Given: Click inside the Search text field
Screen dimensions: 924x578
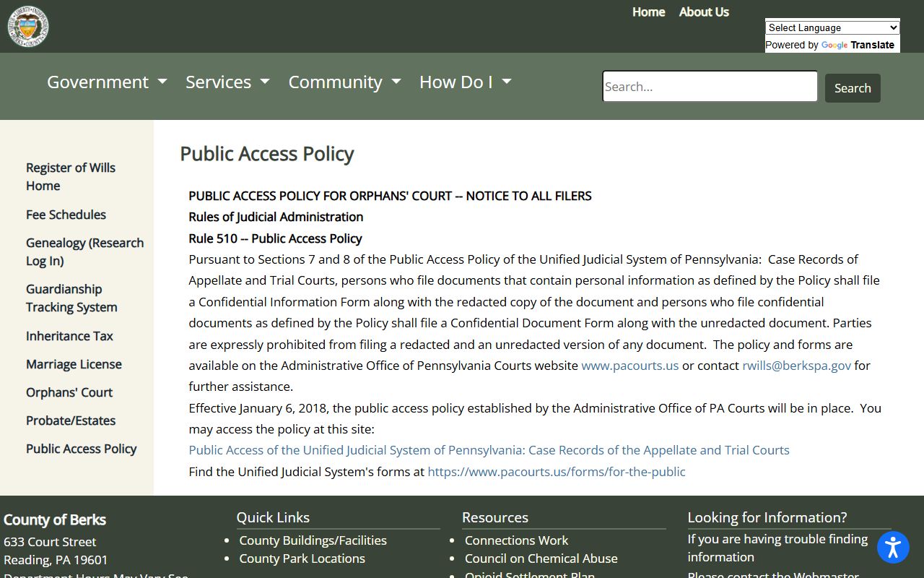Looking at the screenshot, I should 710,87.
